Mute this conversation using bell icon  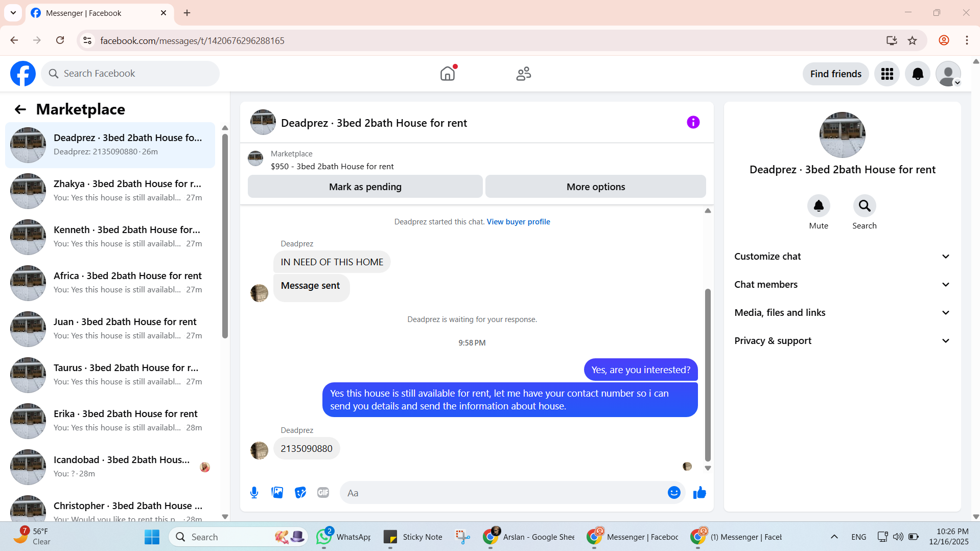[819, 205]
